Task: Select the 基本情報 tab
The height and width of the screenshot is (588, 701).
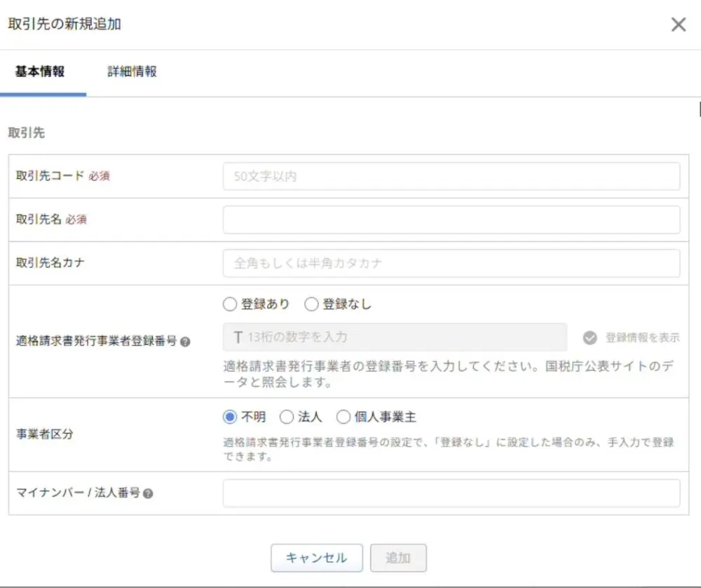Action: click(x=40, y=71)
